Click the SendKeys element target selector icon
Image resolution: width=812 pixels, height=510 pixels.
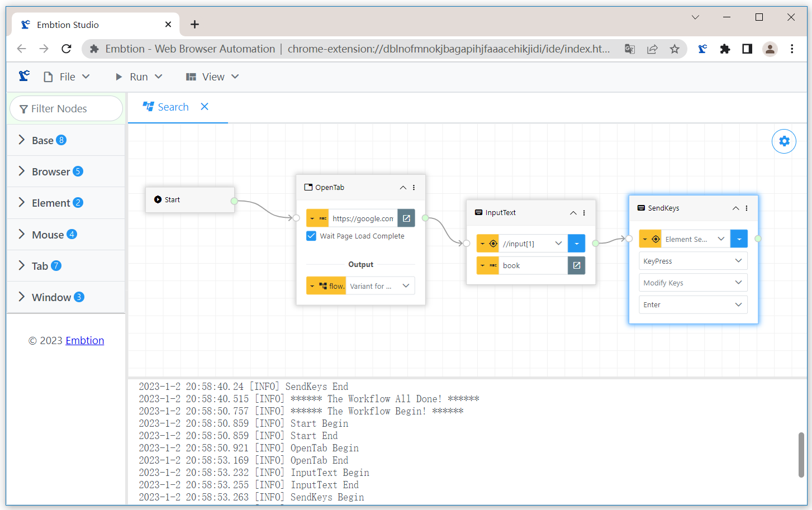coord(650,239)
